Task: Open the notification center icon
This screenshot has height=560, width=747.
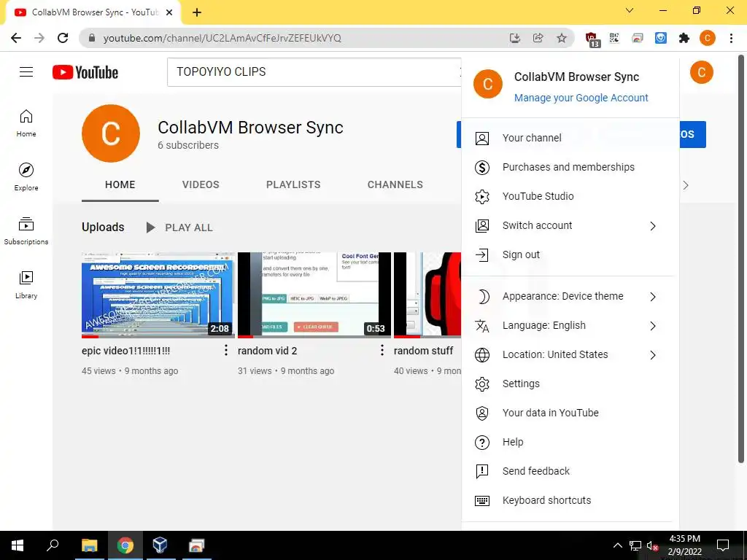Action: 723,545
